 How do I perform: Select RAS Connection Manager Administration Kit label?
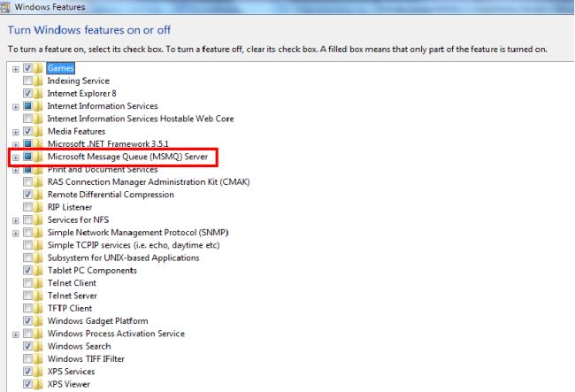pos(149,182)
